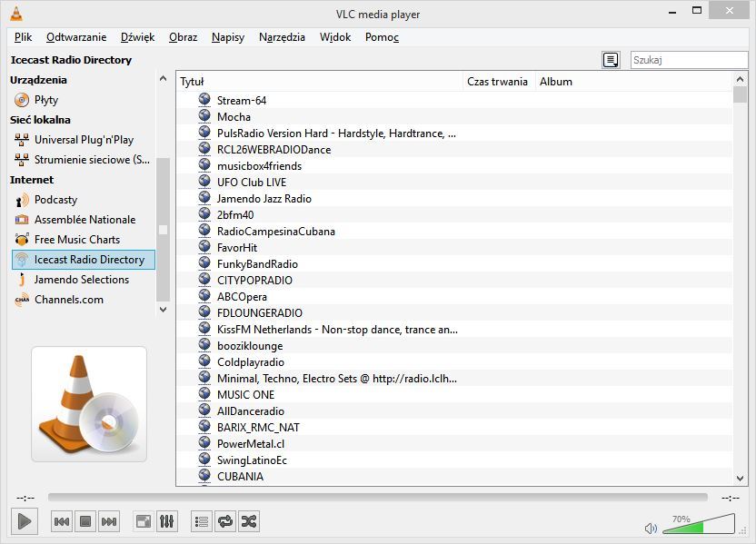This screenshot has height=544, width=756.
Task: Click the album art cone thumbnail
Action: click(x=89, y=404)
